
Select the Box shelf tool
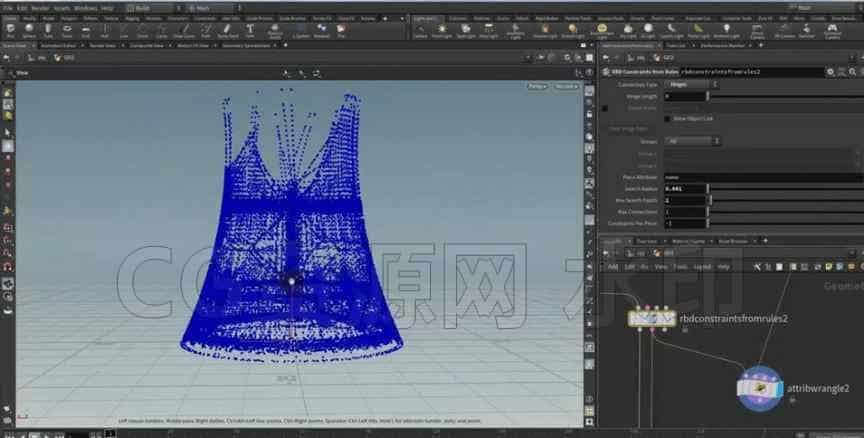(x=11, y=30)
